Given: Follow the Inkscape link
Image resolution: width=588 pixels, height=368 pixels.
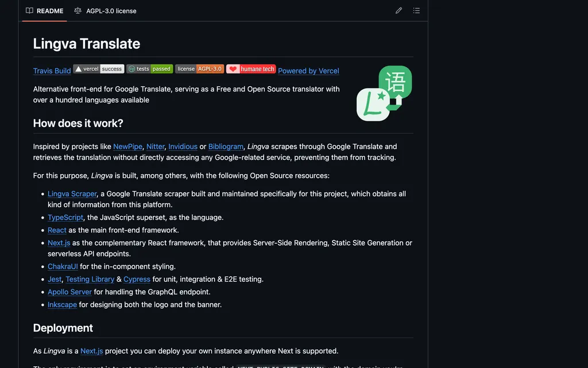Looking at the screenshot, I should click(62, 305).
